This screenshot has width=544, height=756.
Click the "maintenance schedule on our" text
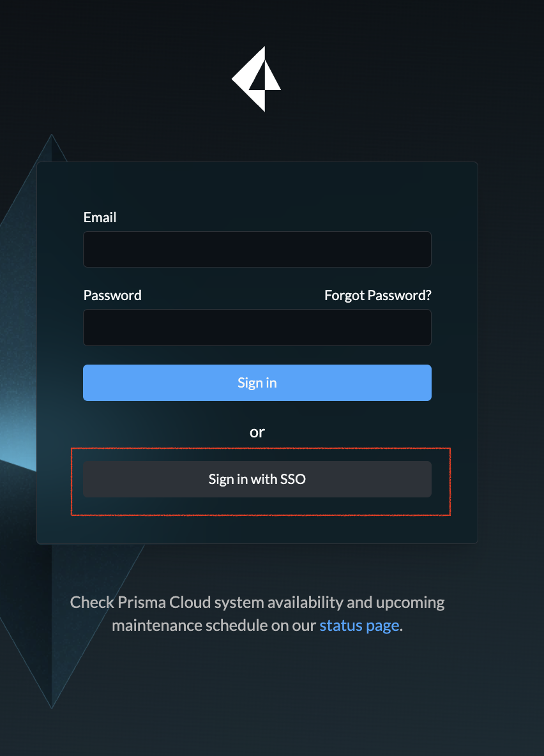click(x=215, y=625)
